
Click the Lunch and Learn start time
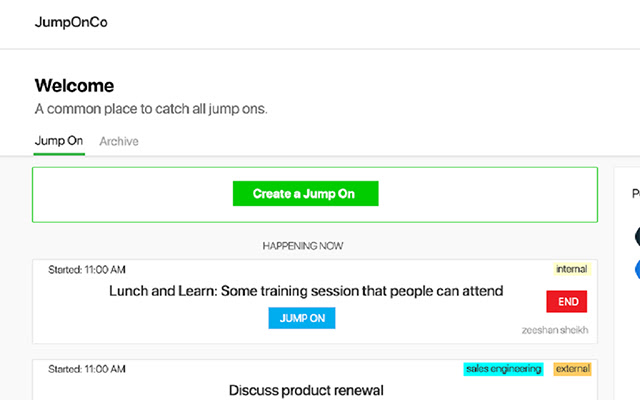(86, 269)
